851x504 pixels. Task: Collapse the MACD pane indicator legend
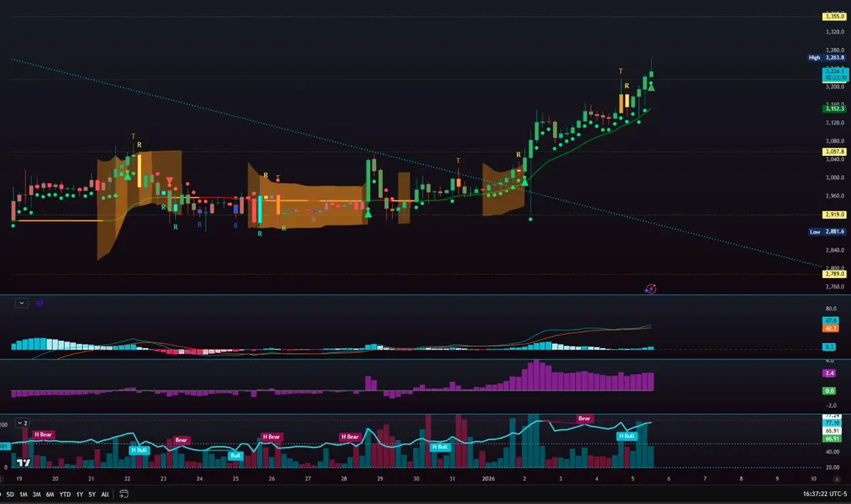(22, 303)
